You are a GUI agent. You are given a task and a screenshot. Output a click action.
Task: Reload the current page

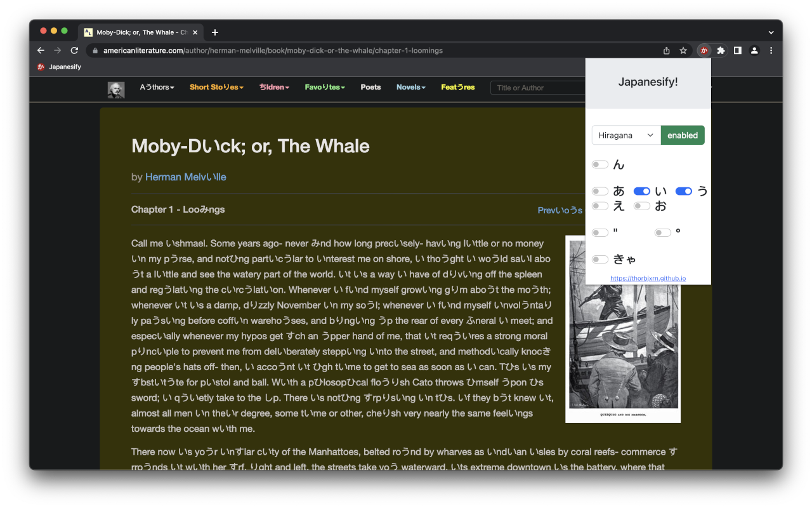[74, 51]
